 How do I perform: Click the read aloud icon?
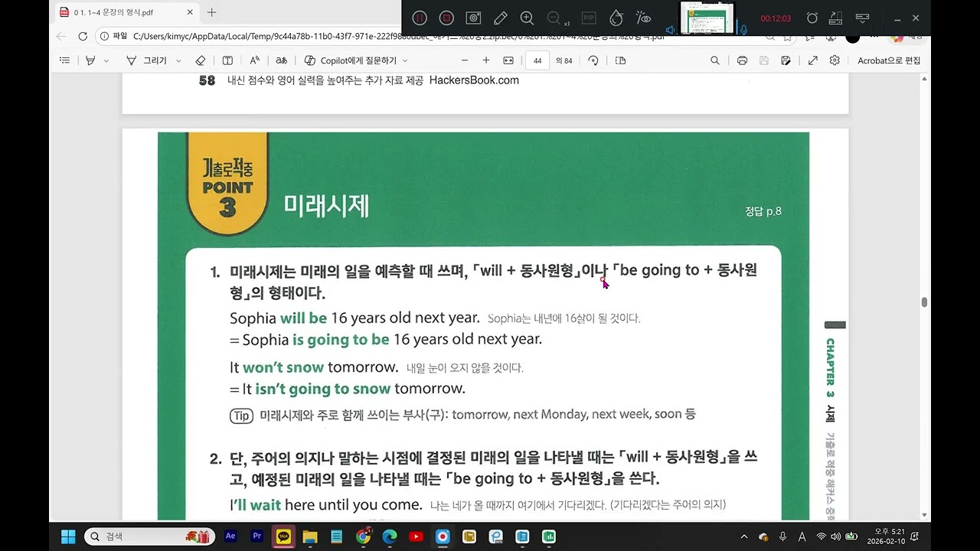255,60
